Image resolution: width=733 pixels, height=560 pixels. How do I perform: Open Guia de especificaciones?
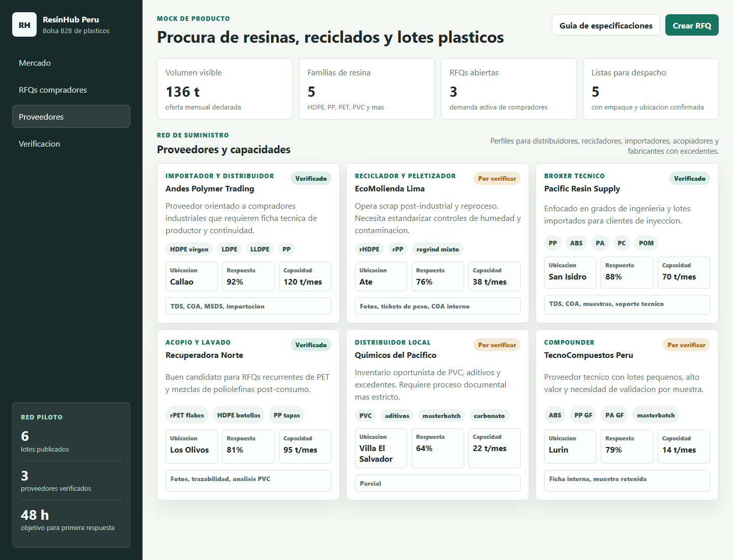pyautogui.click(x=606, y=25)
